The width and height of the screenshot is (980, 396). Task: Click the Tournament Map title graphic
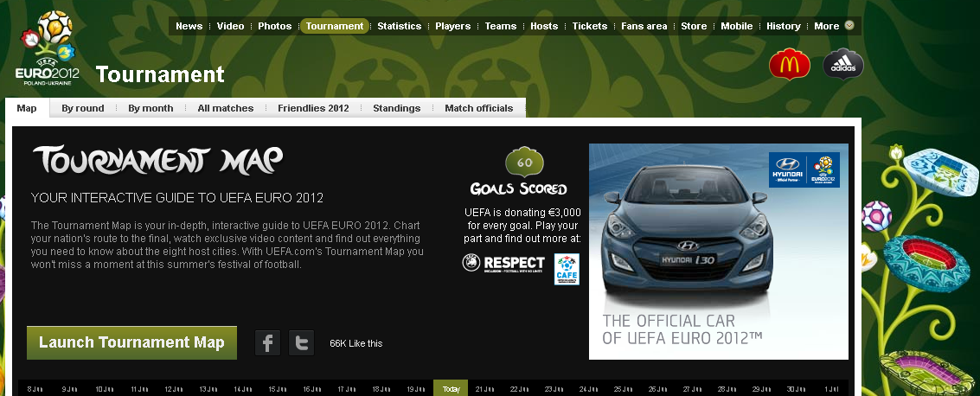pyautogui.click(x=157, y=161)
